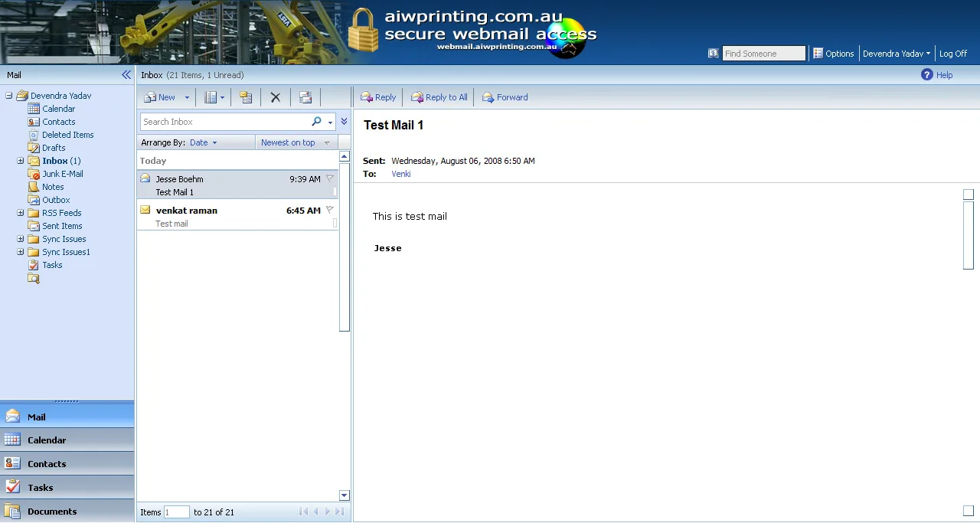980x523 pixels.
Task: Open the Junk E-Mail folder
Action: click(62, 174)
